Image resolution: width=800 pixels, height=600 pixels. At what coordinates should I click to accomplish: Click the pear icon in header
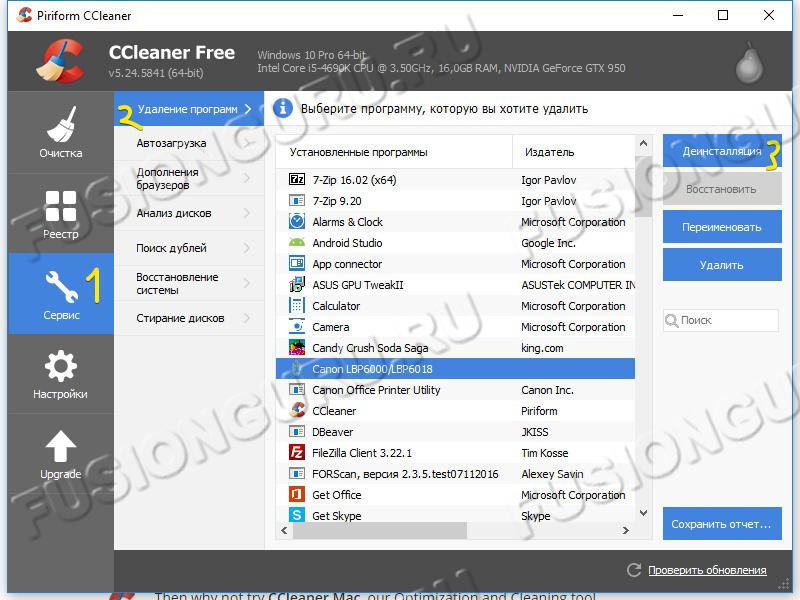[749, 63]
